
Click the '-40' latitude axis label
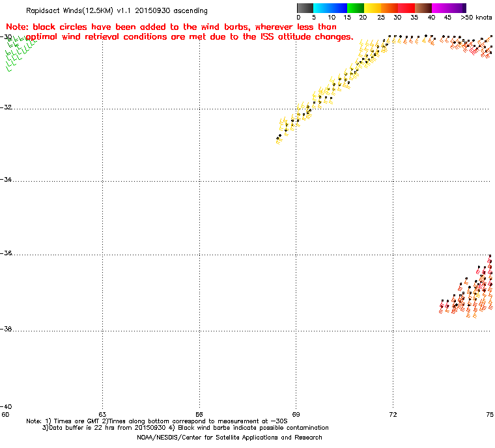click(7, 406)
